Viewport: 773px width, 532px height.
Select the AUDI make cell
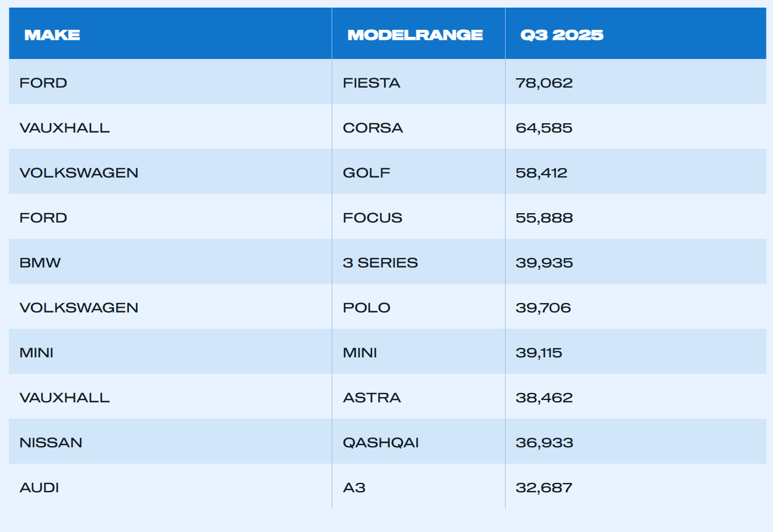click(39, 488)
